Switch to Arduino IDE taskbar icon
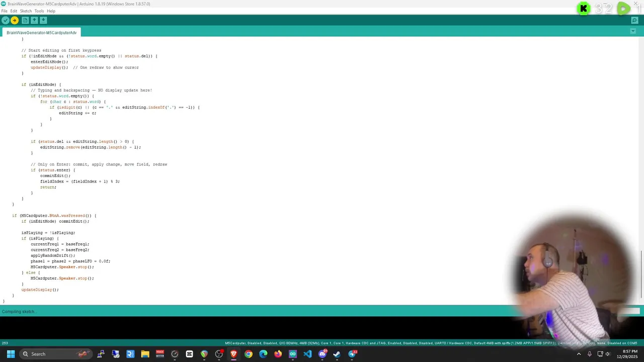The image size is (644, 362). pos(293,354)
